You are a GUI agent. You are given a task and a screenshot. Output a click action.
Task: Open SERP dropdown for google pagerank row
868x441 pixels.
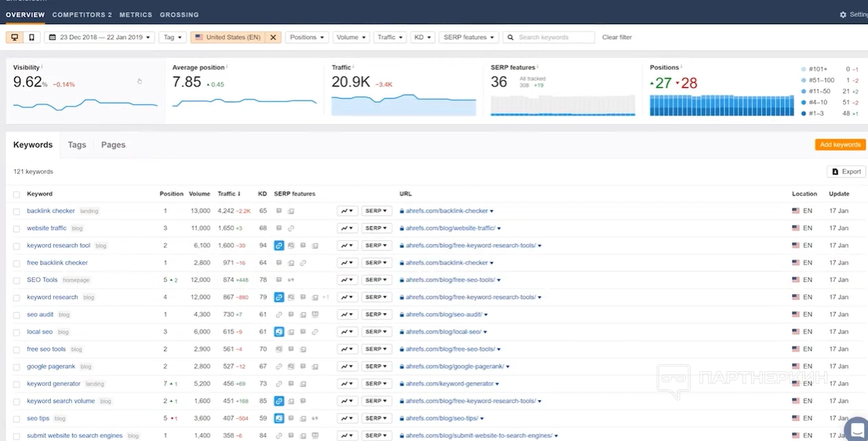(376, 366)
